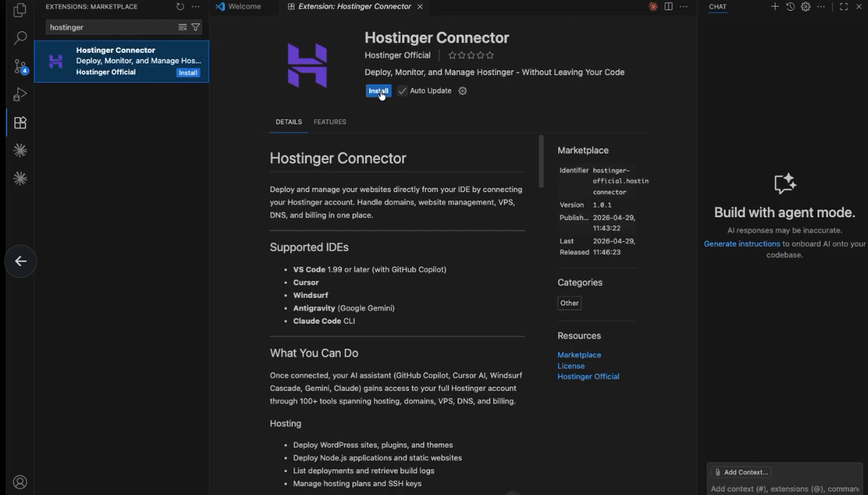The width and height of the screenshot is (868, 495).
Task: Install Hostinger Connector from details page
Action: [x=379, y=91]
